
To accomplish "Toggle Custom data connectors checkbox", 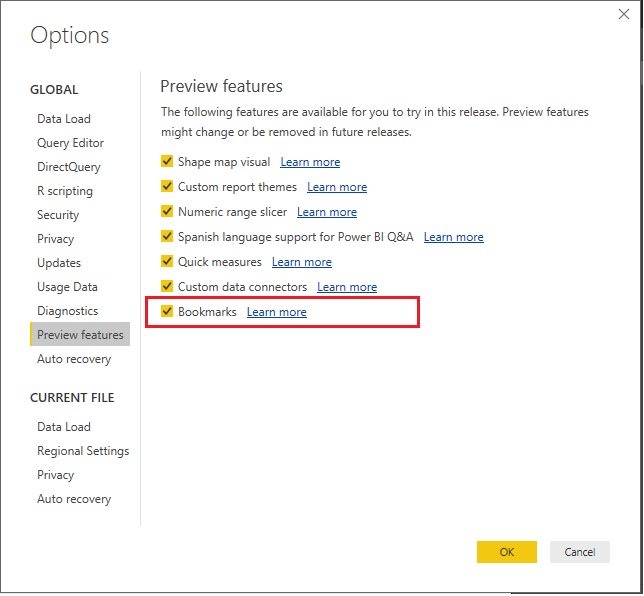I will pyautogui.click(x=167, y=287).
